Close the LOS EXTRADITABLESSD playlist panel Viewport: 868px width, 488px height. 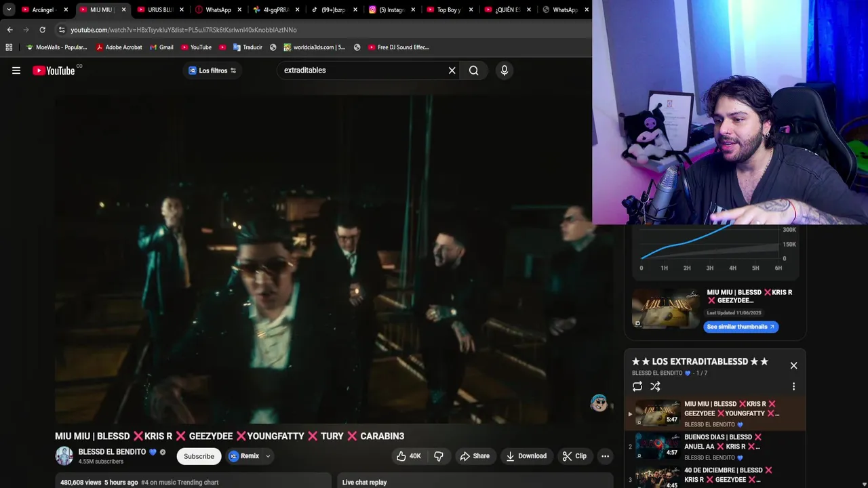pyautogui.click(x=793, y=366)
